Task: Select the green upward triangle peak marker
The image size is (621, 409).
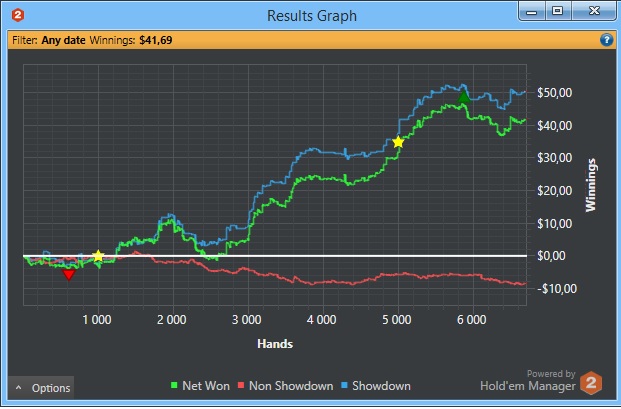Action: coord(464,97)
